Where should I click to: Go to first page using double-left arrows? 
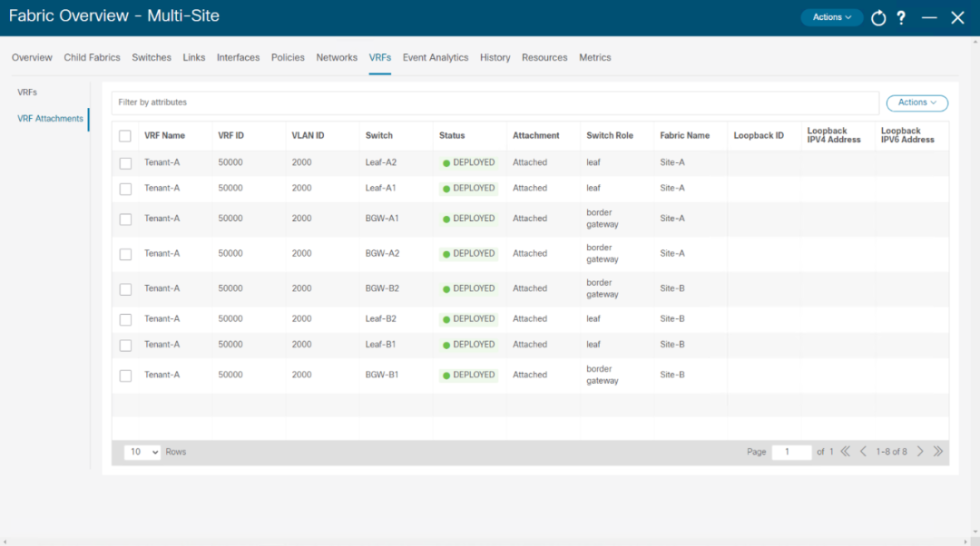[845, 452]
